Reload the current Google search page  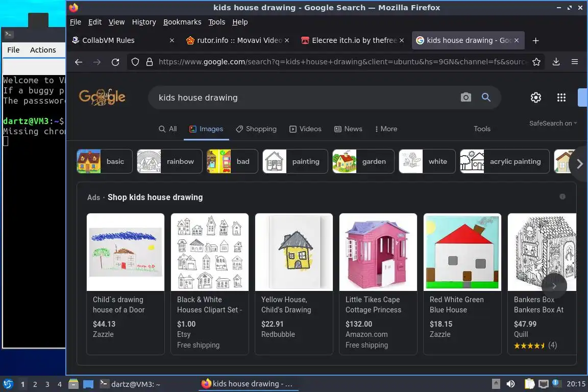tap(115, 62)
